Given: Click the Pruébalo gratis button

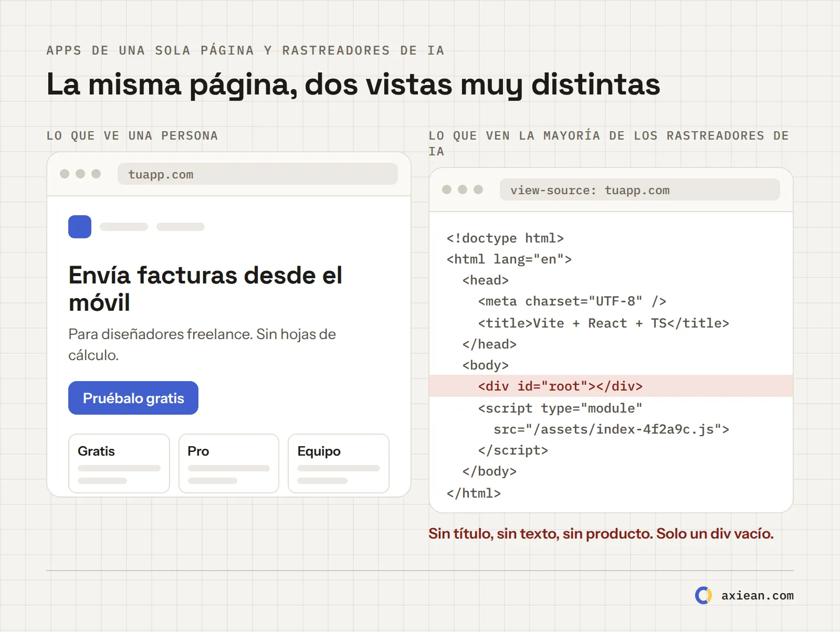Looking at the screenshot, I should [x=133, y=398].
